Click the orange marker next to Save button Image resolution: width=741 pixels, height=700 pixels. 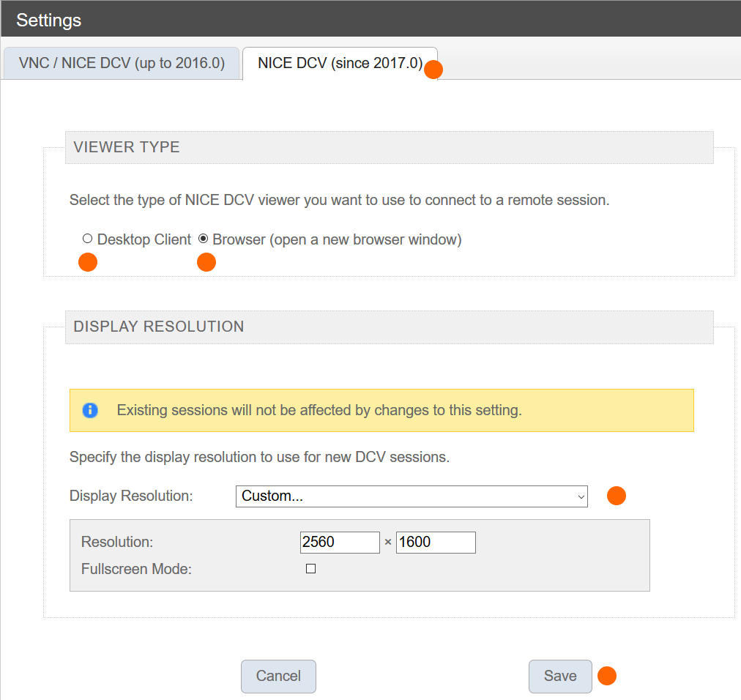click(x=607, y=676)
